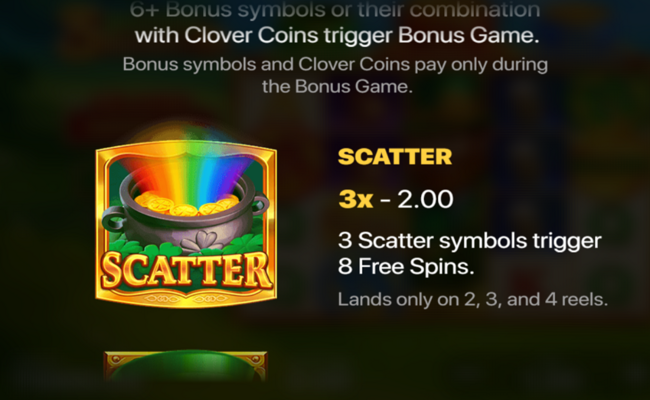This screenshot has height=400, width=650.
Task: Click the SCATTER banner on the symbol
Action: click(186, 270)
